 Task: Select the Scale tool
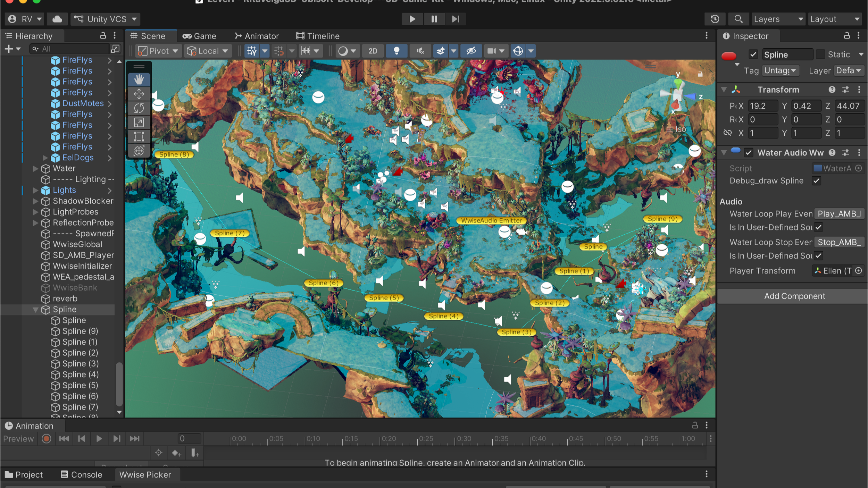tap(139, 122)
